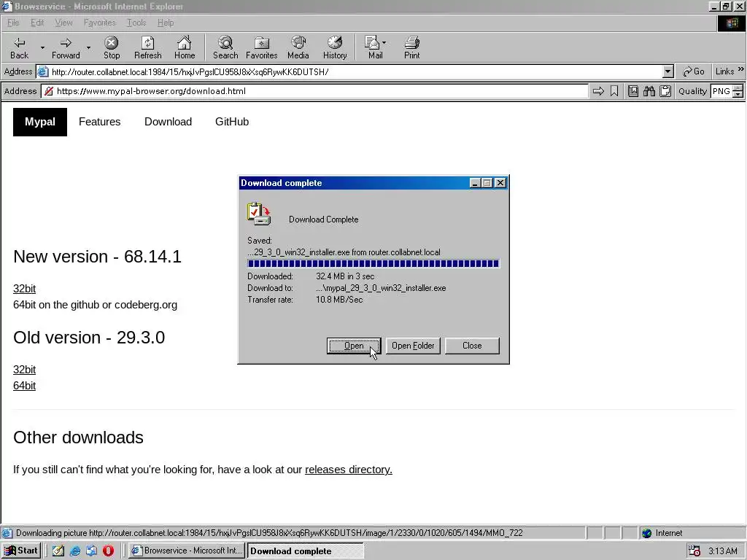Open the Favorites menu
Image resolution: width=747 pixels, height=560 pixels.
coord(99,23)
